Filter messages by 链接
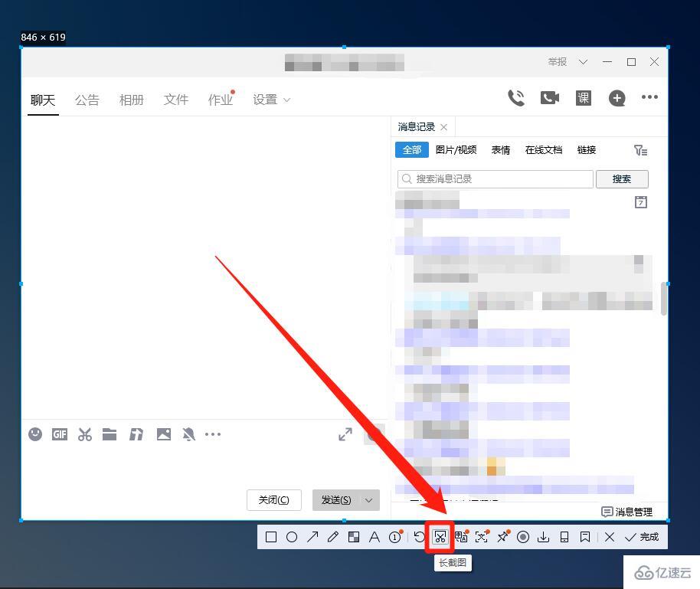 point(587,150)
